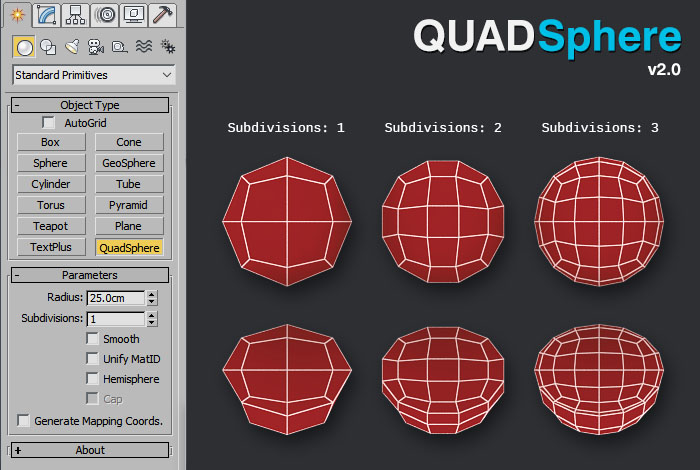Select the Space Warps waves icon
The image size is (700, 470).
pyautogui.click(x=144, y=46)
